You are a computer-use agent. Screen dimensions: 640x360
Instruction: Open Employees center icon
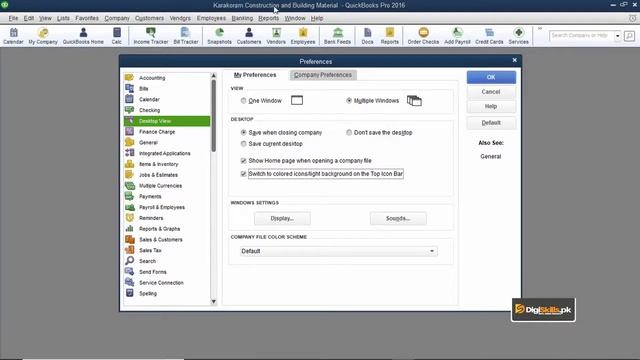pyautogui.click(x=303, y=36)
